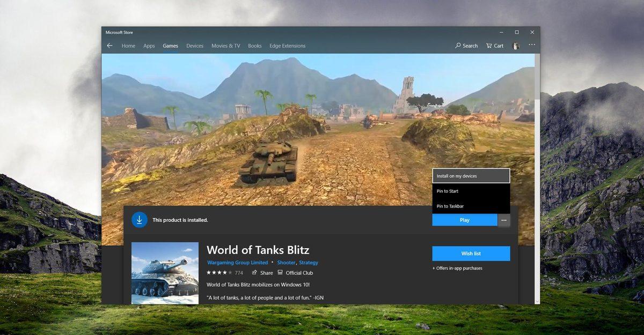Navigate back using the back arrow
The height and width of the screenshot is (335, 644).
click(x=109, y=46)
